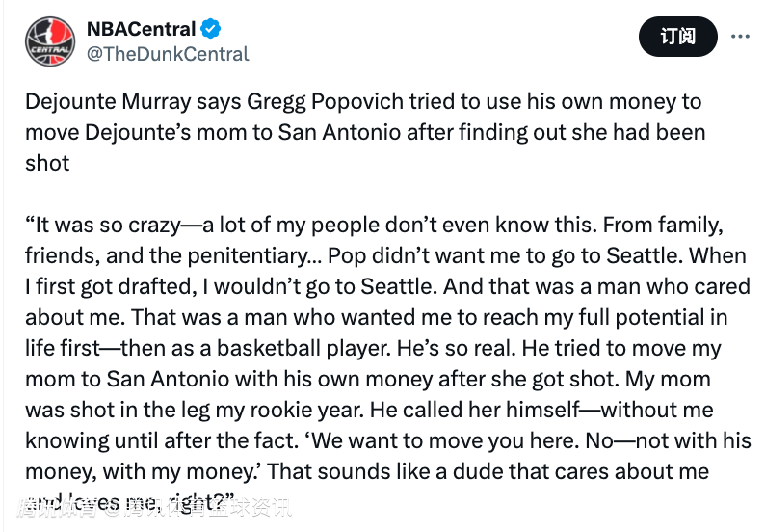Screen dimensions: 765x532
Task: Click the name Dejounte Murray in the headline
Action: point(108,102)
